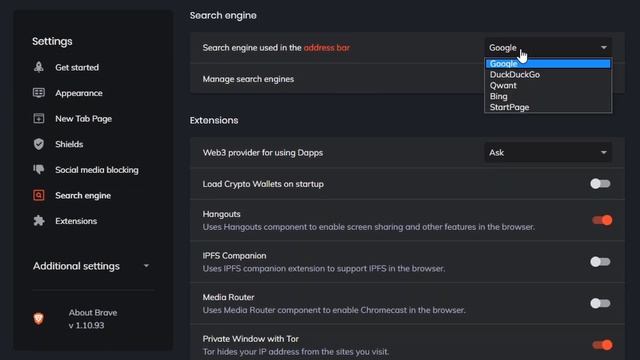Choose DuckDuckGo from search engine list
The image size is (640, 360).
(x=548, y=75)
